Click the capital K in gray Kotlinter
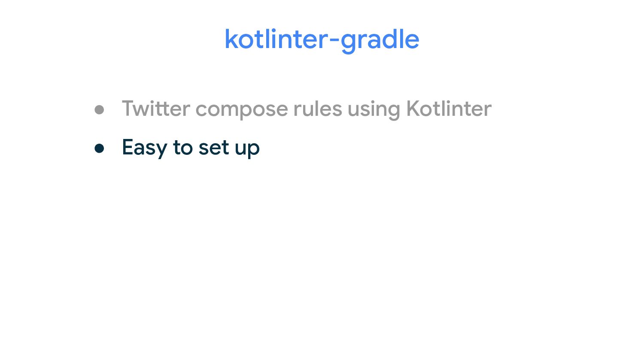The width and height of the screenshot is (644, 362). point(413,108)
